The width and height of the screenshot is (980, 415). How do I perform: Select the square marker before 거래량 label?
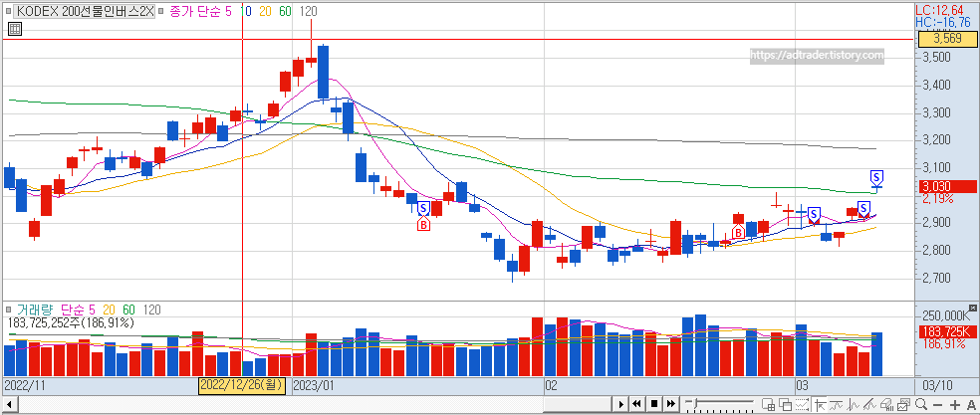[x=8, y=310]
